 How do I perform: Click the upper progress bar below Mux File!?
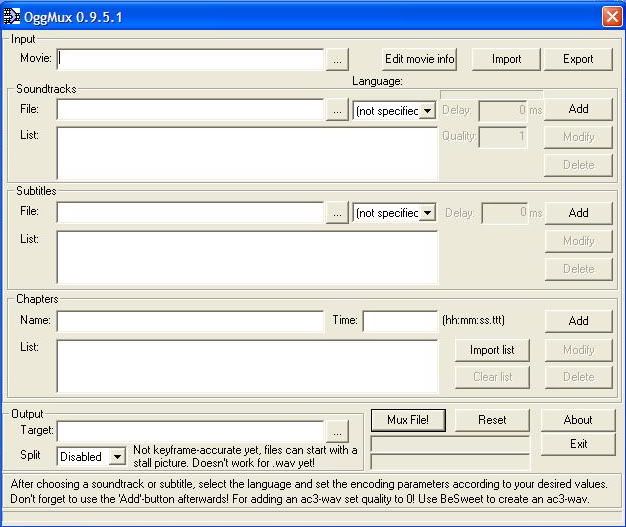pos(450,444)
